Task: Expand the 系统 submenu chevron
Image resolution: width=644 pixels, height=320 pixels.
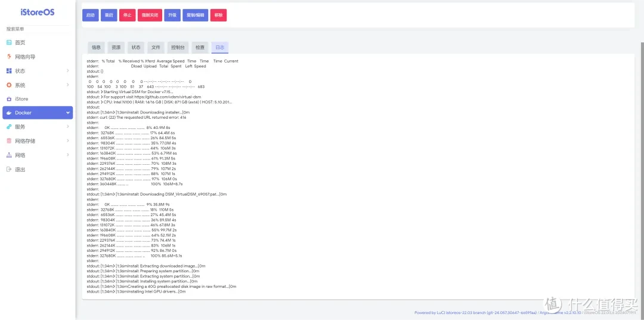Action: (x=68, y=85)
